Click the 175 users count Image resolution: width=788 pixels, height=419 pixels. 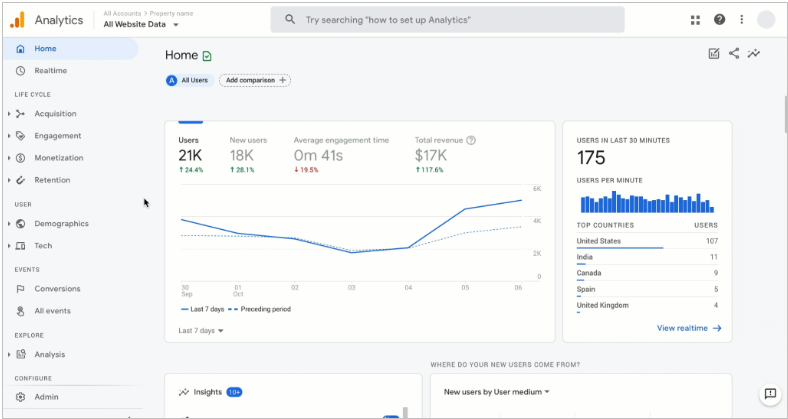591,158
